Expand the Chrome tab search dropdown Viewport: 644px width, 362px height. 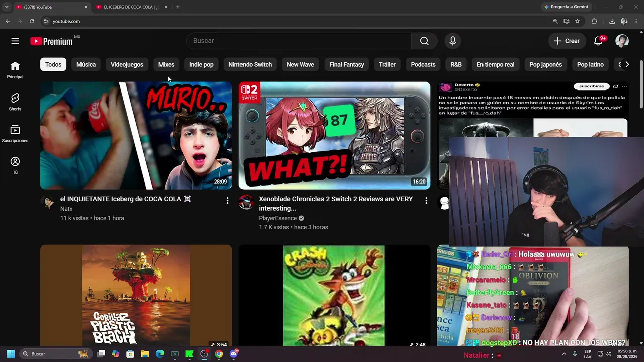point(7,7)
